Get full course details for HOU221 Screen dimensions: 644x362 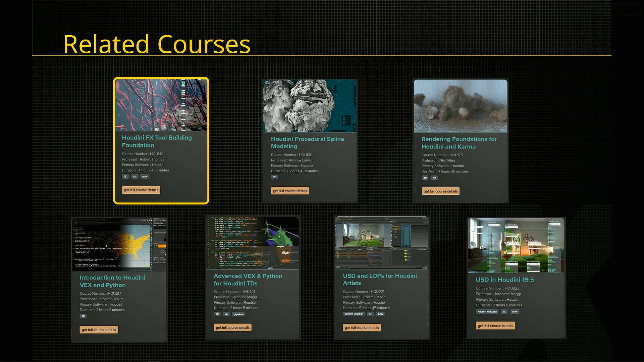point(362,328)
